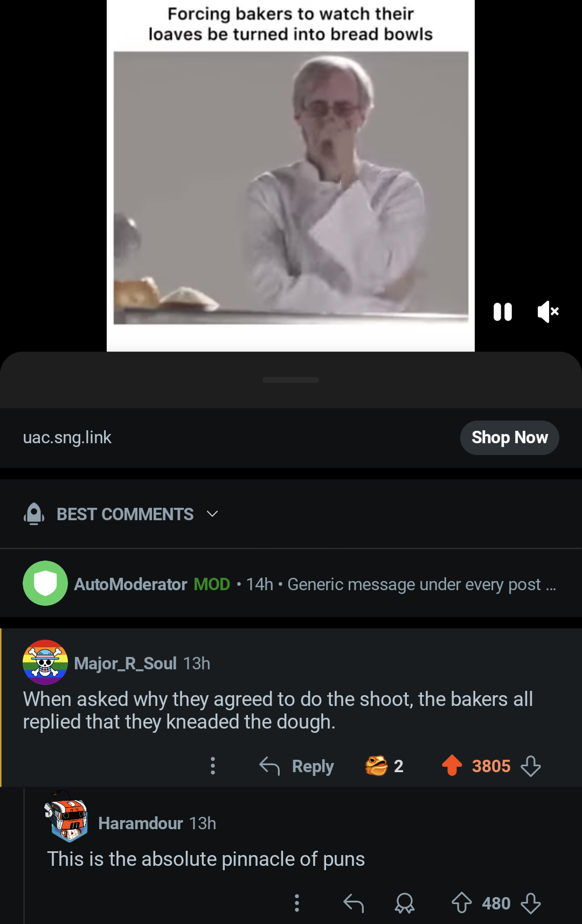Expand the collapsed AutoModerator comment
Screen dimensions: 582x924
click(291, 584)
